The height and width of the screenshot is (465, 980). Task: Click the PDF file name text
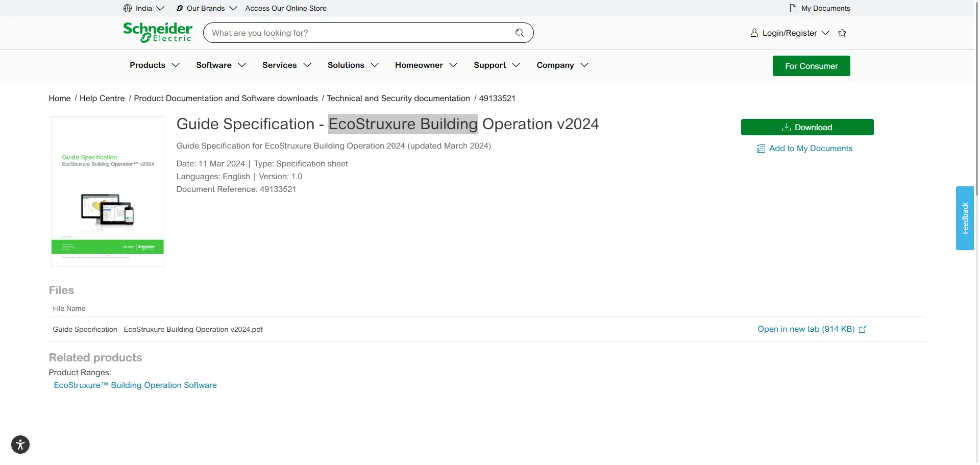(158, 330)
